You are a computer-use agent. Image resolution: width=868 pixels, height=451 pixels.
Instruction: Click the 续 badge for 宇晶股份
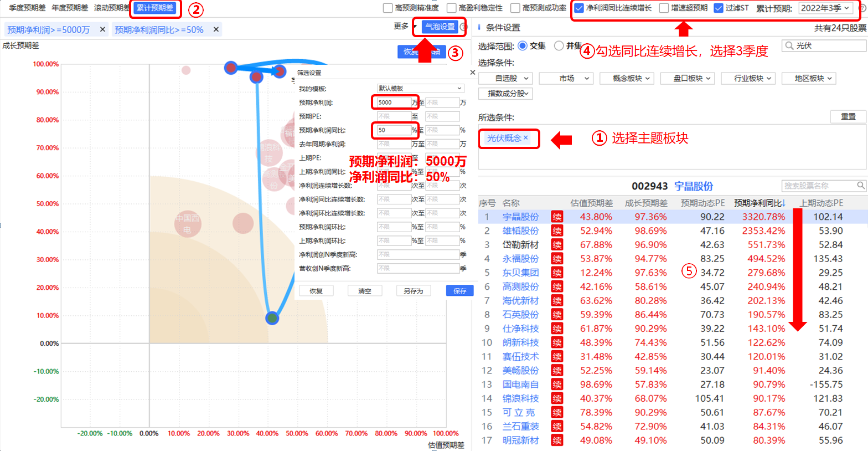557,217
